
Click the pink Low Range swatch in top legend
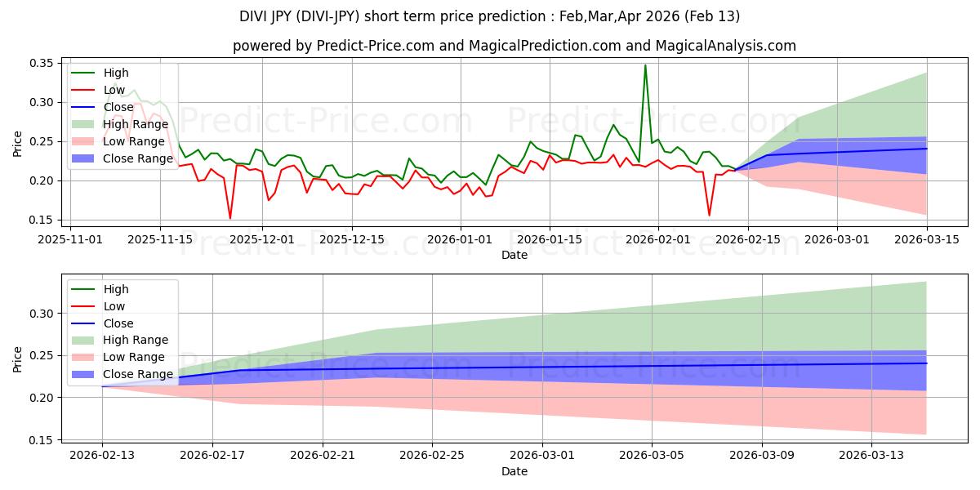pyautogui.click(x=83, y=141)
